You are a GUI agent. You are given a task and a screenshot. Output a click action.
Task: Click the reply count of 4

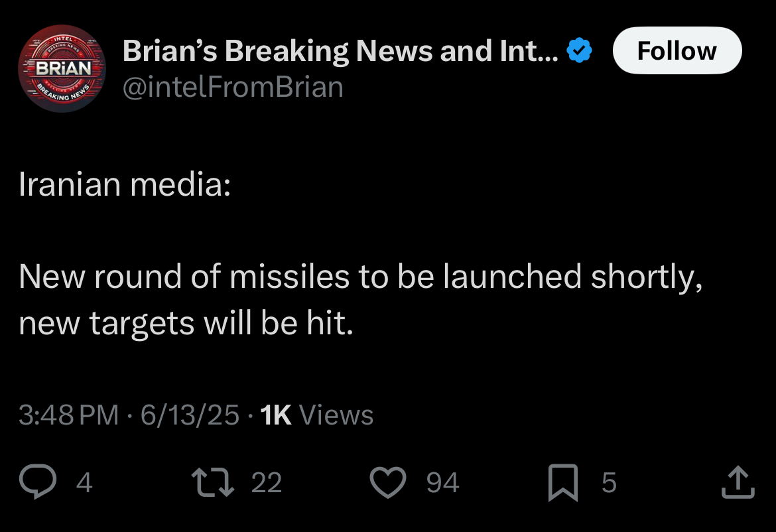tap(84, 482)
